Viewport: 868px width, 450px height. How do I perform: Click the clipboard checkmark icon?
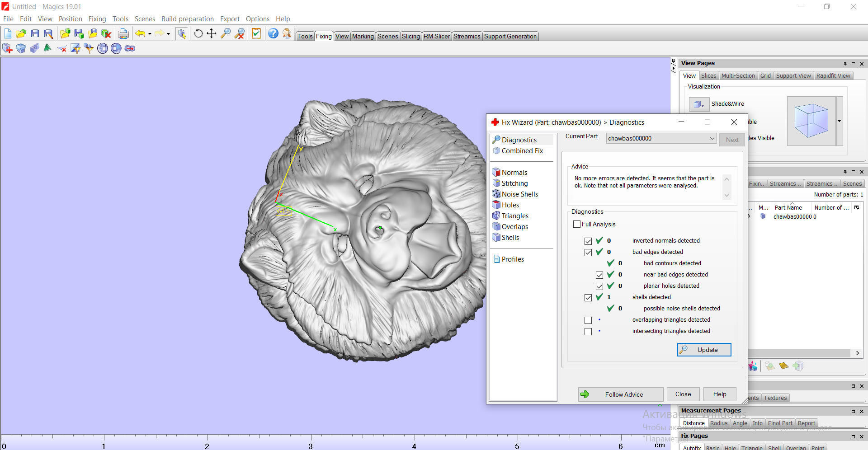tap(256, 33)
